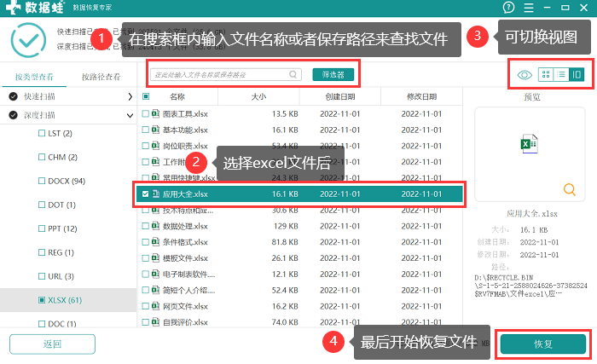Click the 恢复 recover button

point(543,344)
